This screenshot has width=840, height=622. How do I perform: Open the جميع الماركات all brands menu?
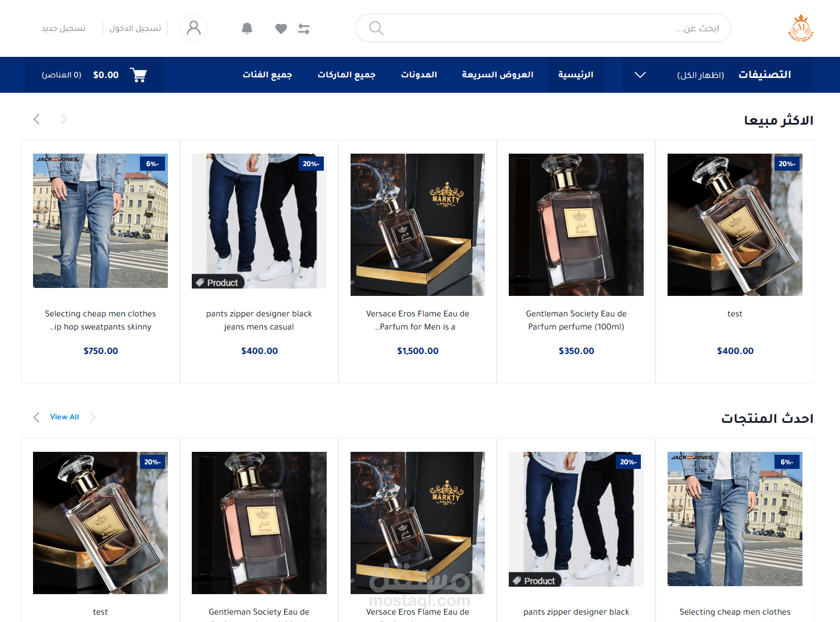click(347, 75)
